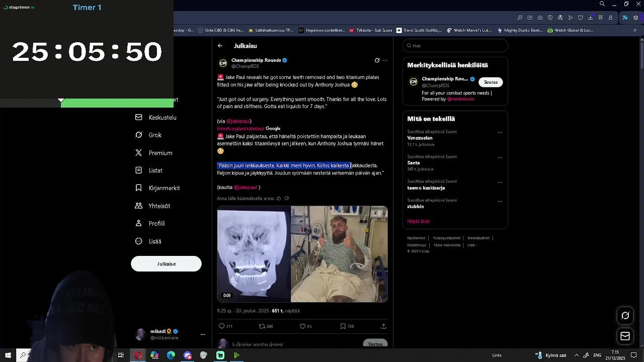644x362 pixels.
Task: Click the Vastaa reply button
Action: click(375, 344)
